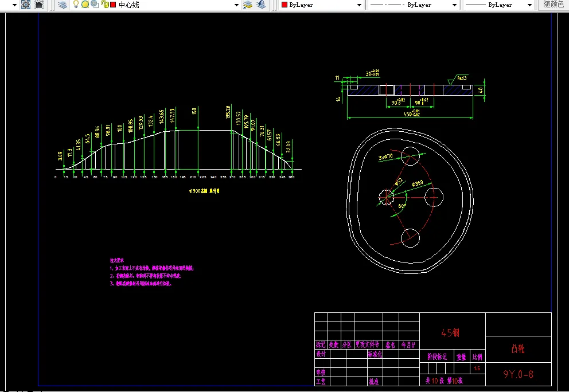Click the red layer color swatch
Image resolution: width=569 pixels, height=392 pixels.
113,5
